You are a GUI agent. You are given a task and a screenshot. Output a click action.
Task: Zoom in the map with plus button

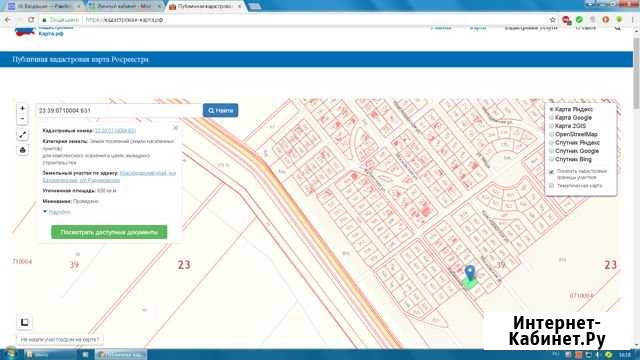tap(22, 108)
